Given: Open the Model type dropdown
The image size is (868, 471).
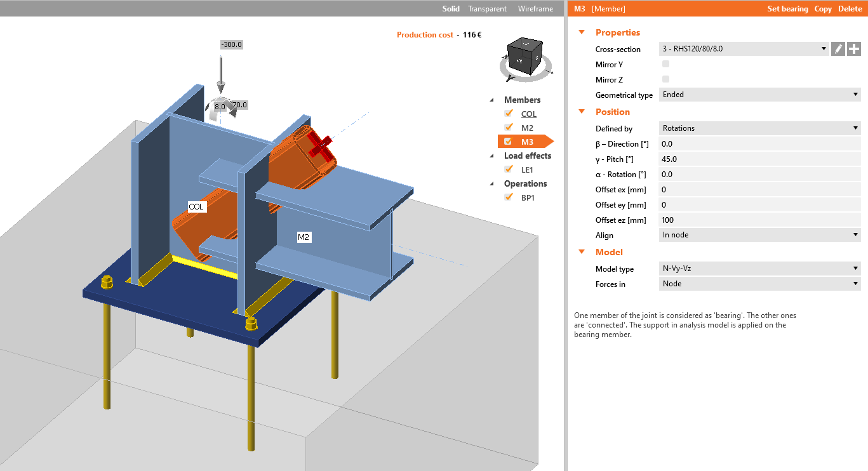Looking at the screenshot, I should 759,269.
